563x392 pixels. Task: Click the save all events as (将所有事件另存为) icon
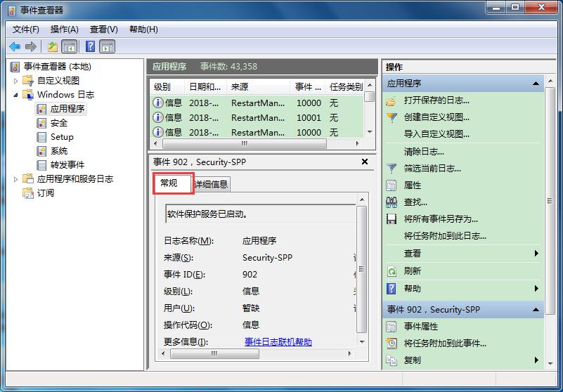point(392,219)
